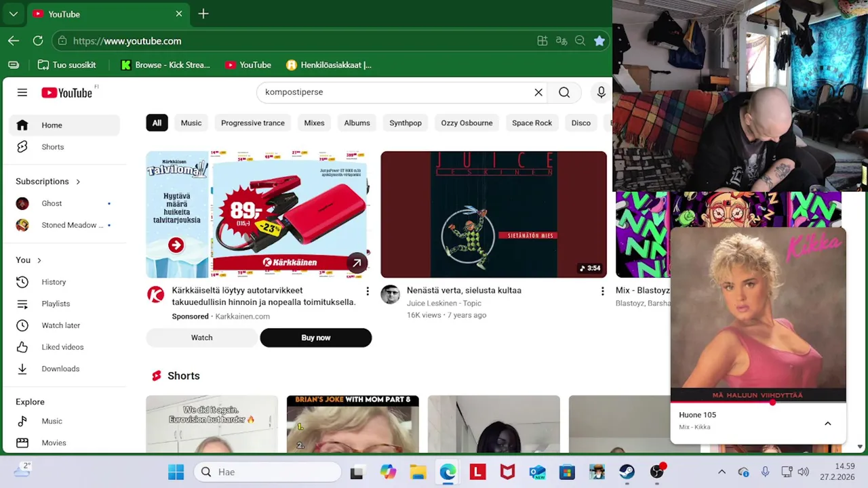Run search with the magnifier button

564,93
